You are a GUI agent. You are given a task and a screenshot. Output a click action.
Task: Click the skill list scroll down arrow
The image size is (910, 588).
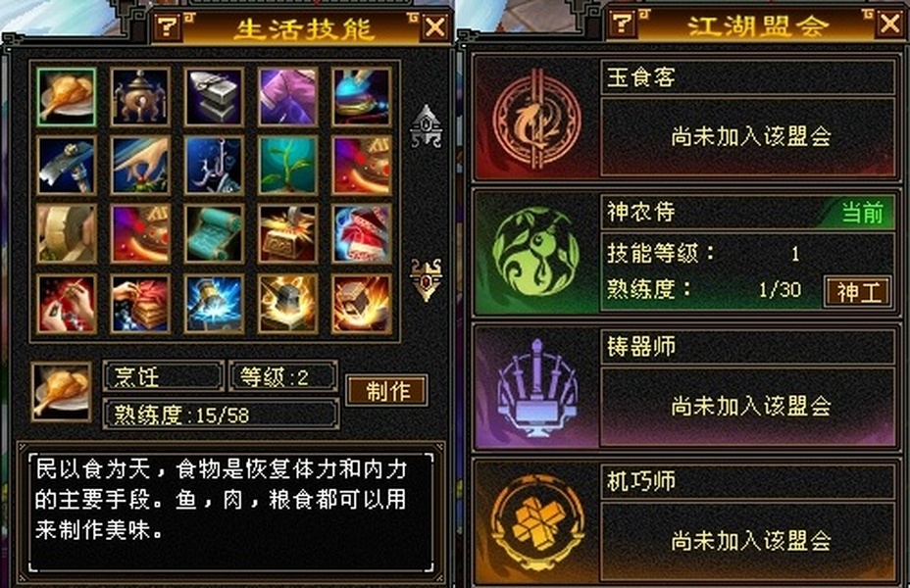click(x=427, y=279)
